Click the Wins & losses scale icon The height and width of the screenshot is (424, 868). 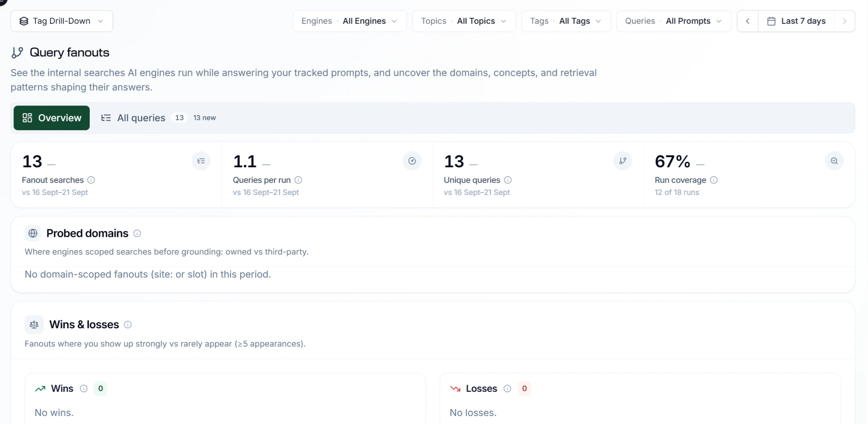(x=34, y=325)
